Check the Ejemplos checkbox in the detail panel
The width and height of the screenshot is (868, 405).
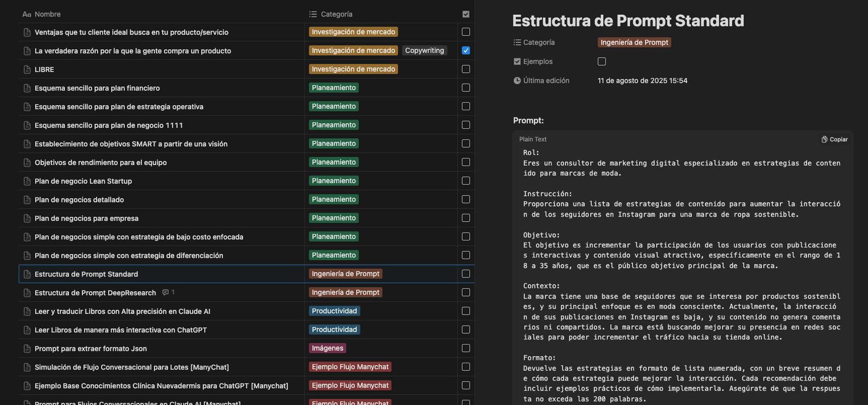[602, 61]
